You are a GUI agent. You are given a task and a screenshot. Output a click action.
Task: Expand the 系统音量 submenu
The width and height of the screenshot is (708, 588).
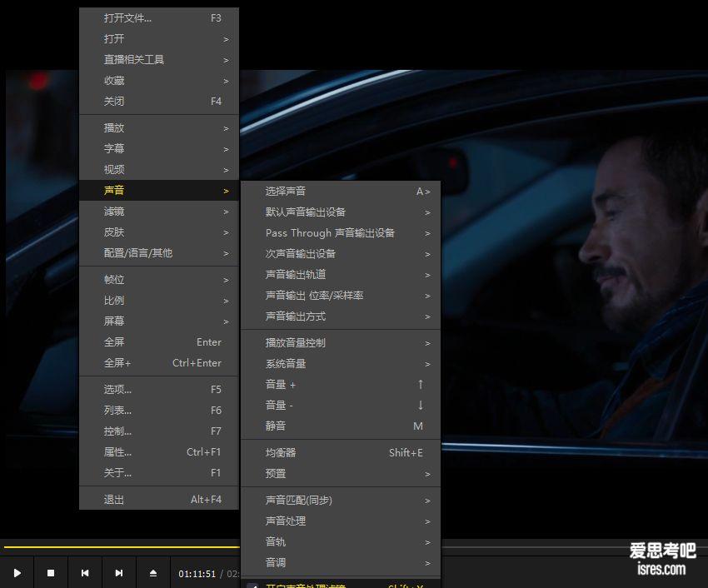pos(341,364)
